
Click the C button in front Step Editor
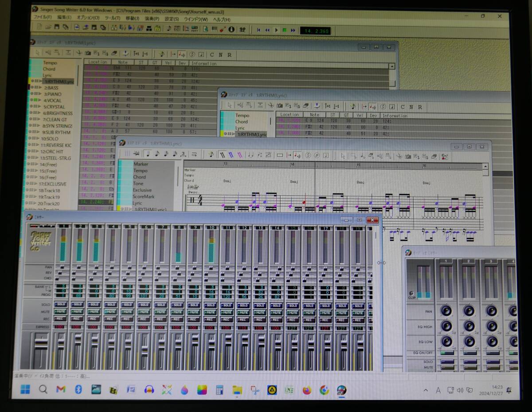[x=403, y=107]
